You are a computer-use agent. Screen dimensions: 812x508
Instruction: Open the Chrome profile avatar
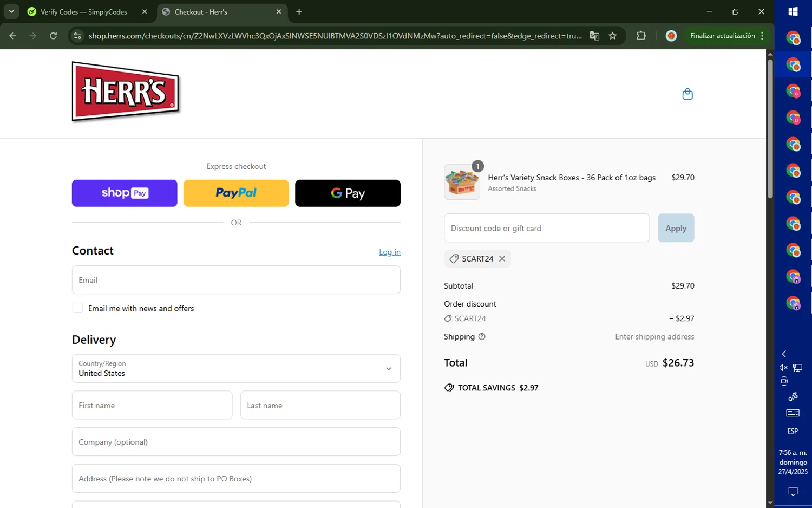pos(671,36)
